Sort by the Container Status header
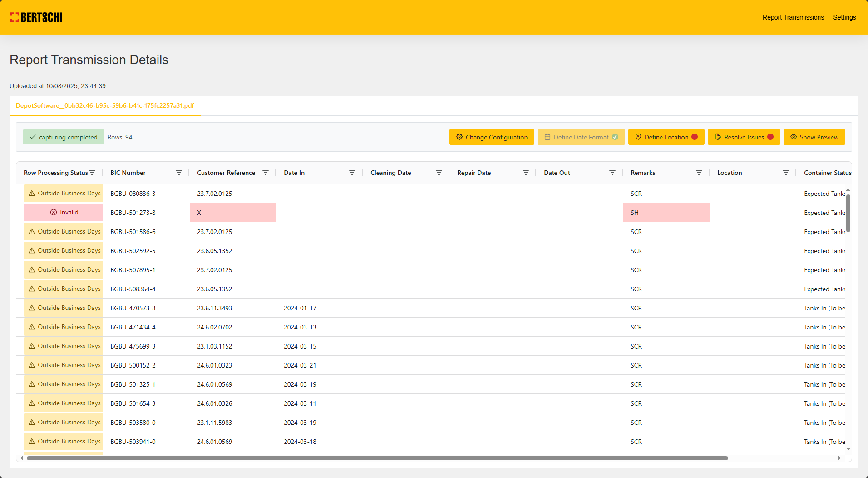 coord(828,173)
